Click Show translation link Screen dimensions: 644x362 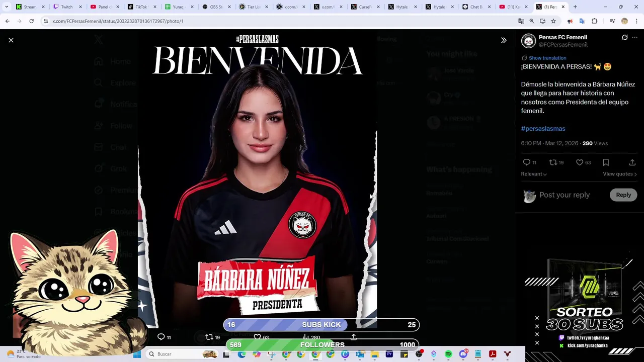point(547,58)
